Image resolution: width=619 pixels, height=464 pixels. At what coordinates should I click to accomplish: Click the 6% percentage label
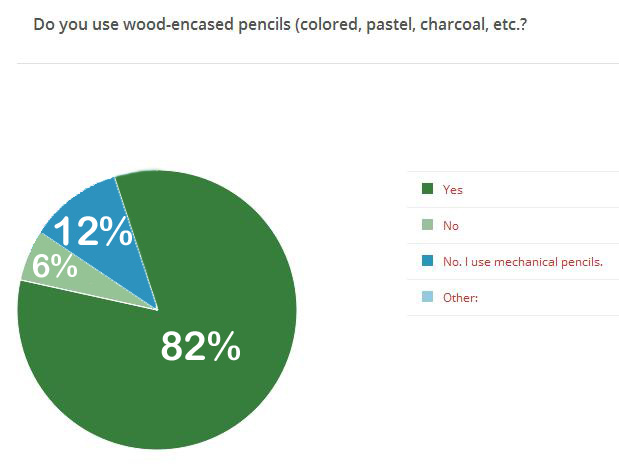(x=50, y=266)
